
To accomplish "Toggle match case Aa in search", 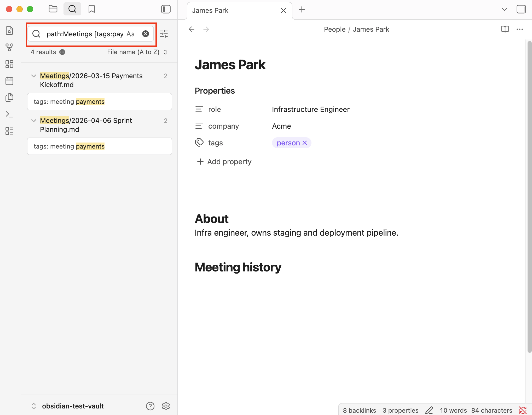I will pyautogui.click(x=130, y=34).
